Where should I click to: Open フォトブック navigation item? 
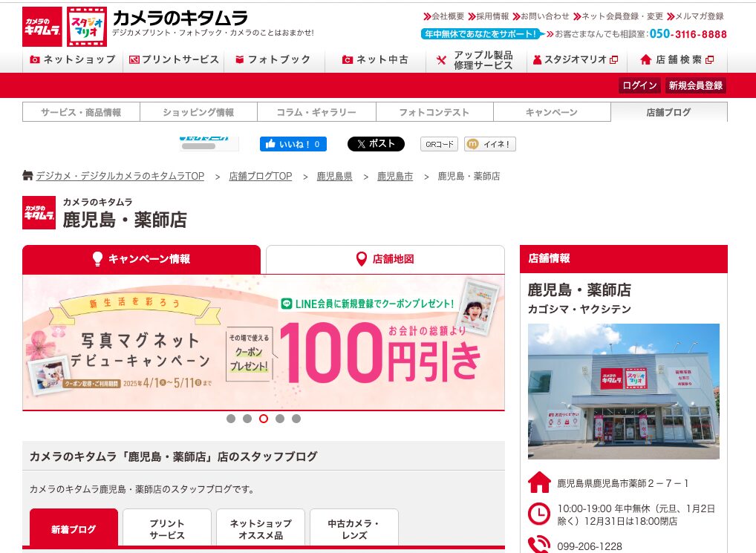point(274,59)
